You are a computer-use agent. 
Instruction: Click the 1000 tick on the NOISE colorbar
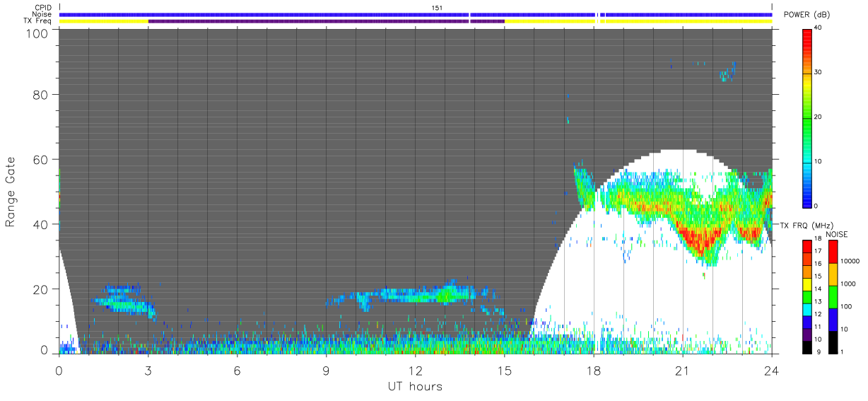tap(848, 284)
